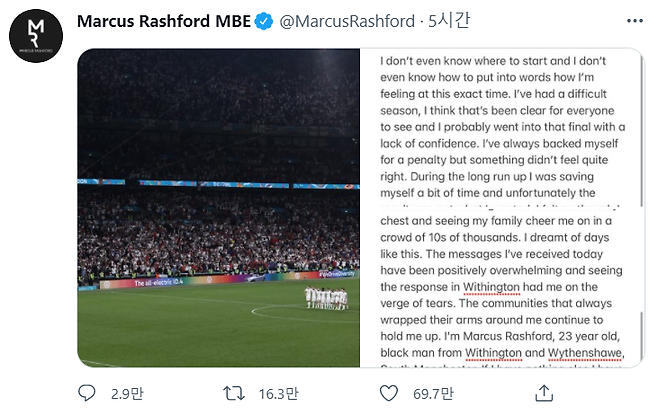This screenshot has width=658, height=415.
Task: Open the three-dot more options menu
Action: 634,21
